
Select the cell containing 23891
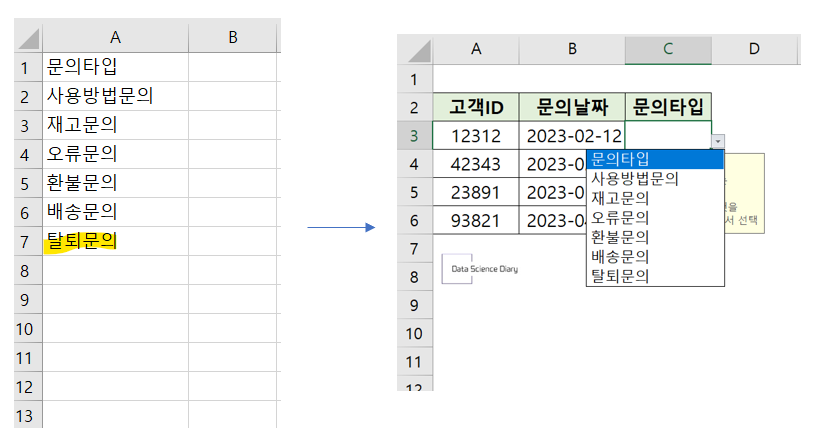click(x=476, y=193)
